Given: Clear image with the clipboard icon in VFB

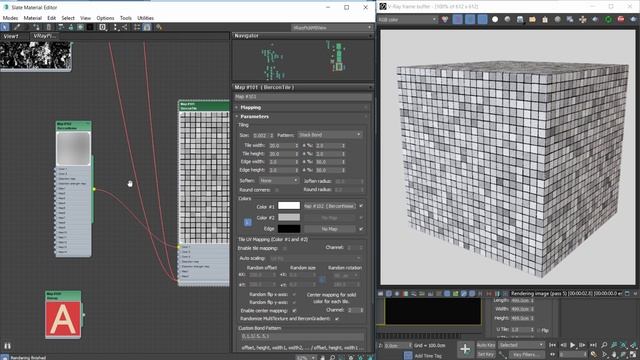Looking at the screenshot, I should [545, 19].
